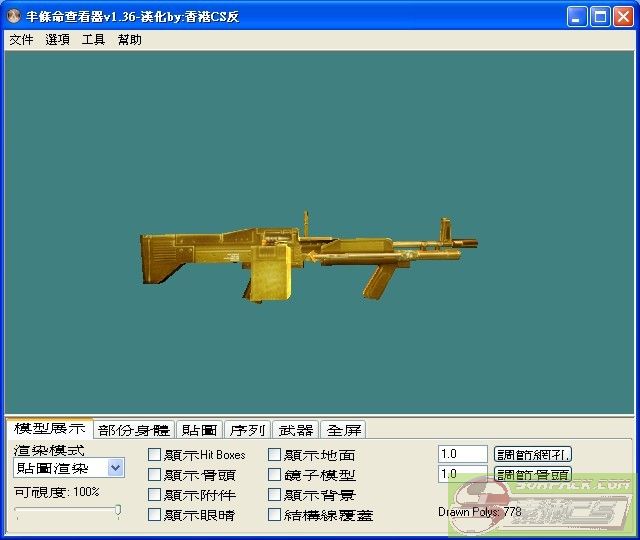This screenshot has height=540, width=640.
Task: Open the 武器 tab
Action: (295, 430)
